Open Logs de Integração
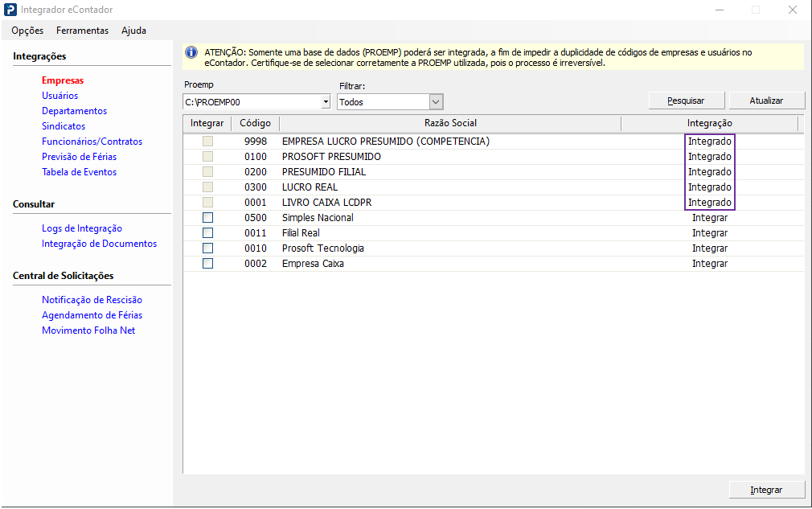Image resolution: width=812 pixels, height=509 pixels. (82, 228)
